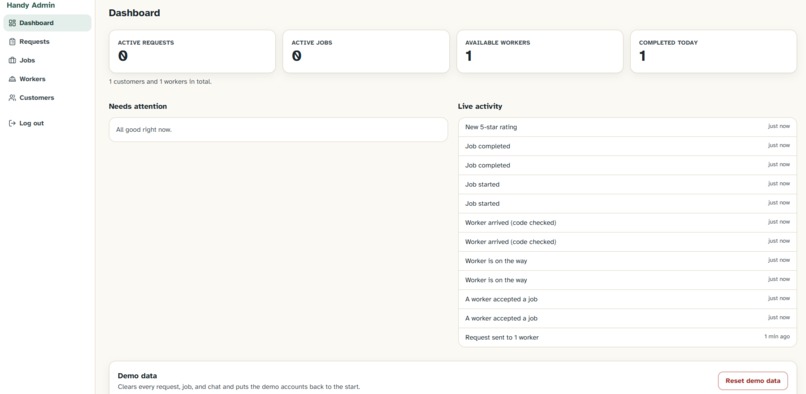Go to the Requests page
Screen dimensions: 806x394
pyautogui.click(x=47, y=42)
